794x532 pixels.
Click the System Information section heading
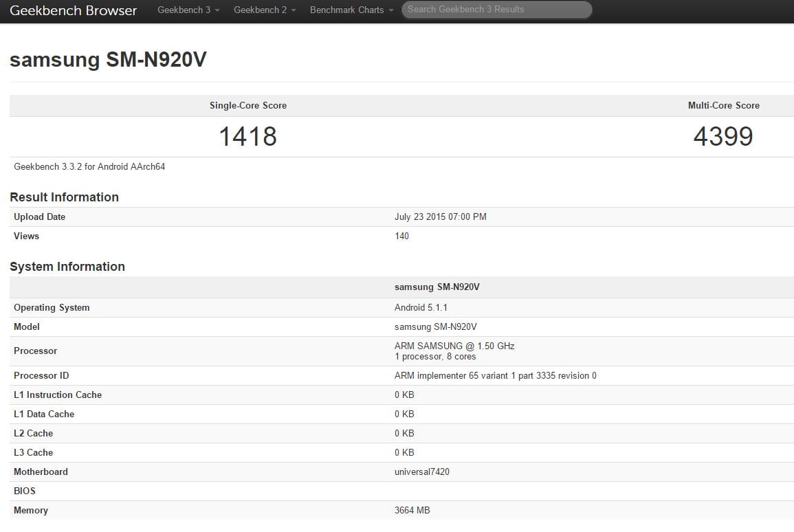tap(67, 267)
